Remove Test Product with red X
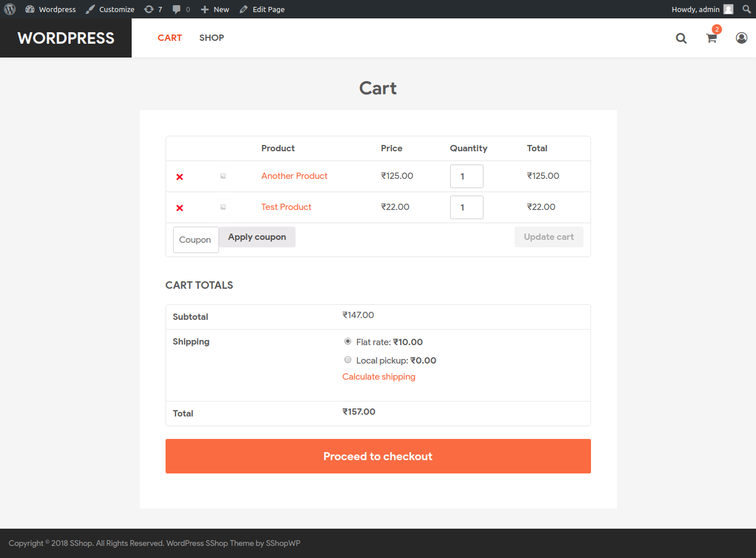The width and height of the screenshot is (756, 558). click(180, 208)
